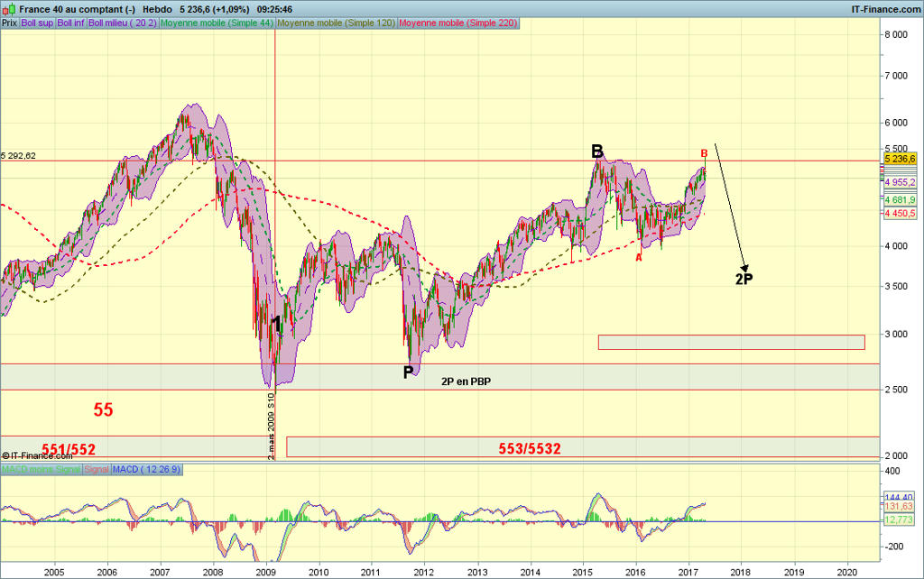This screenshot has height=579, width=924.
Task: Click the 2017 label on the time axis
Action: click(688, 572)
